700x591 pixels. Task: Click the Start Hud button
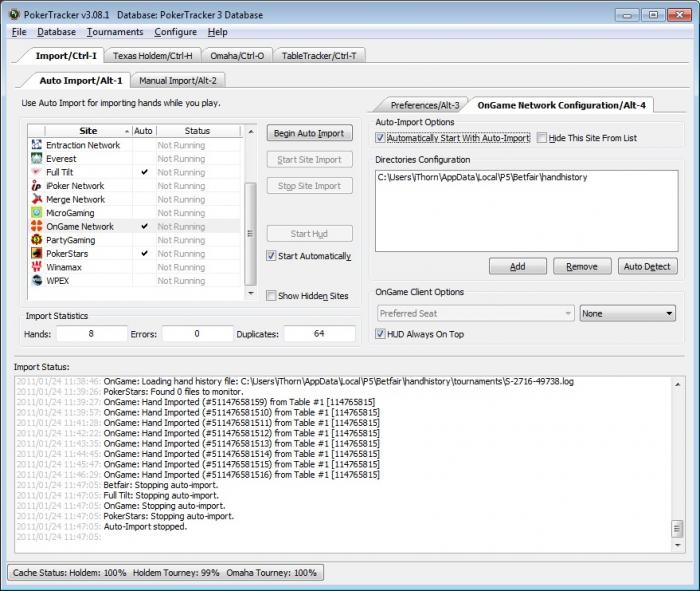pos(309,233)
